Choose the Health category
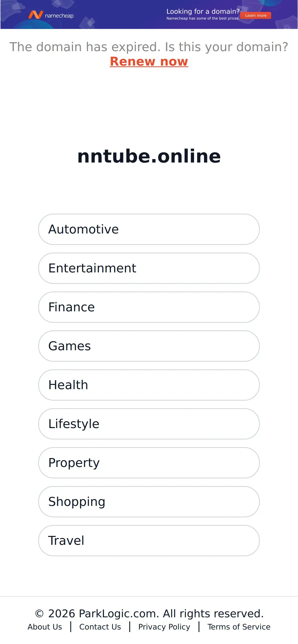 pyautogui.click(x=149, y=385)
